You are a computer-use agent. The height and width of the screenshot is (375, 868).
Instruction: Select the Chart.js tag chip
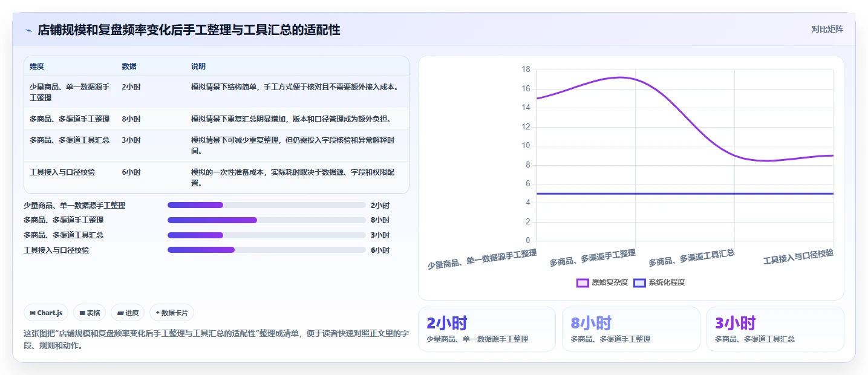(x=47, y=313)
